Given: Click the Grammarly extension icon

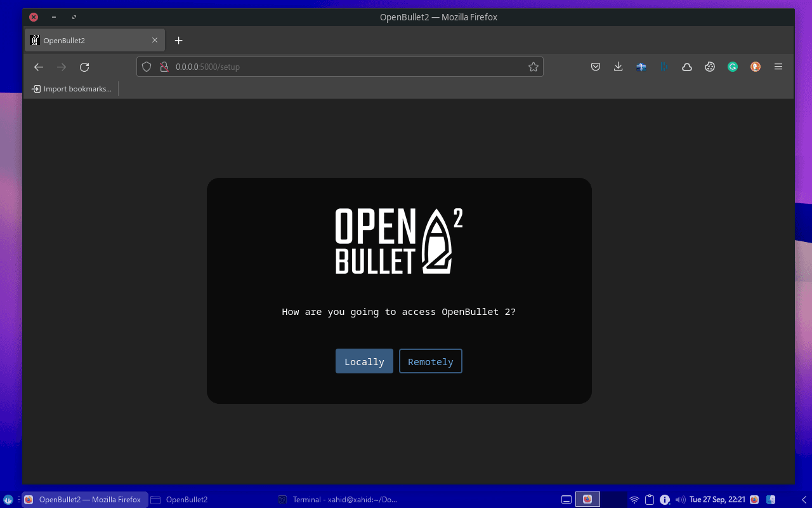Looking at the screenshot, I should 733,67.
